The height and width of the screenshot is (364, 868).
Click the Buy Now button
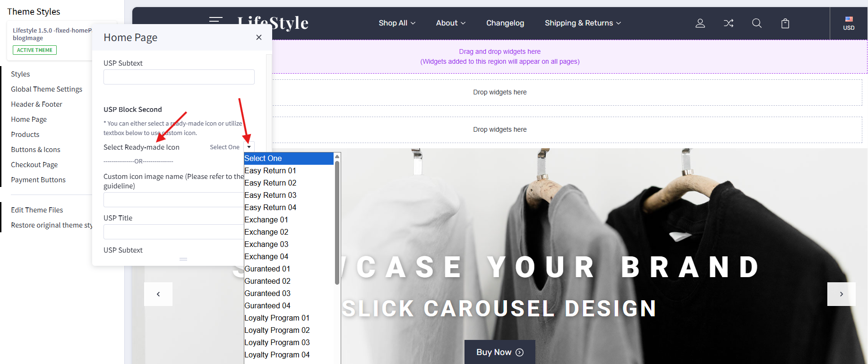coord(499,352)
